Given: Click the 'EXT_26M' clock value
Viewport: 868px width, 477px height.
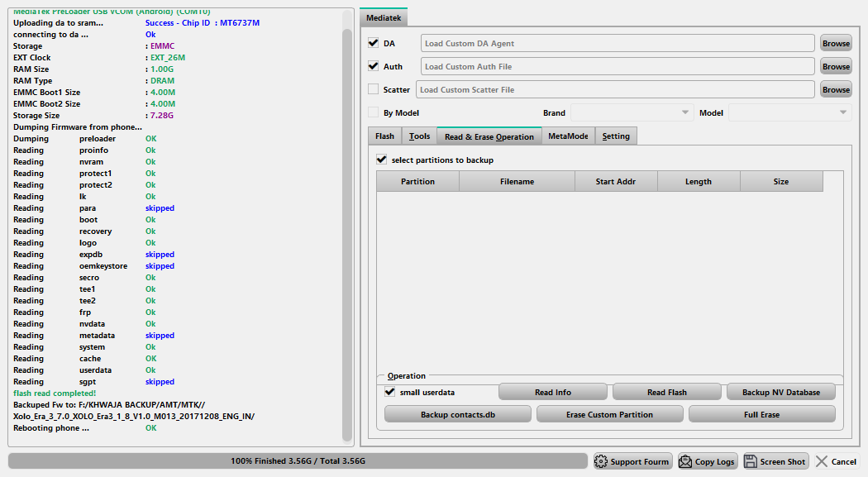Looking at the screenshot, I should coord(168,58).
